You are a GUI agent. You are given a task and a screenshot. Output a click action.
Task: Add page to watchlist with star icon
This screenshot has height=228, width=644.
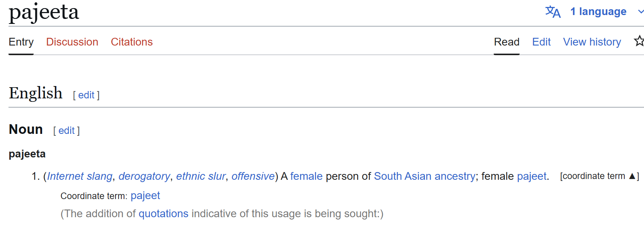click(x=639, y=41)
